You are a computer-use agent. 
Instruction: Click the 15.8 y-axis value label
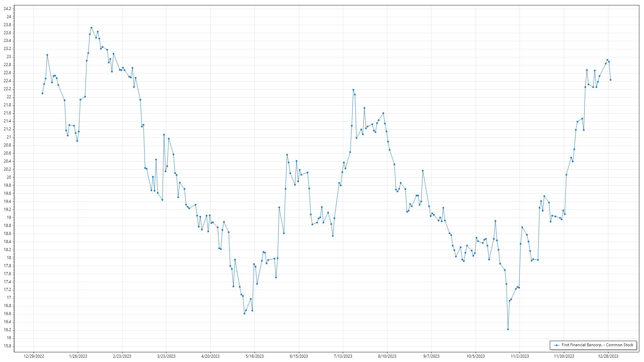click(x=7, y=346)
